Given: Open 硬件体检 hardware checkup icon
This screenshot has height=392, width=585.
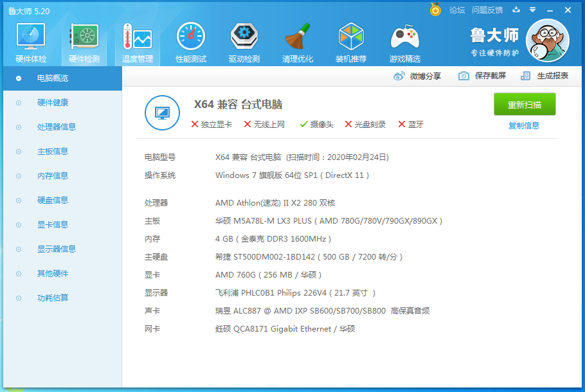Looking at the screenshot, I should (x=31, y=37).
